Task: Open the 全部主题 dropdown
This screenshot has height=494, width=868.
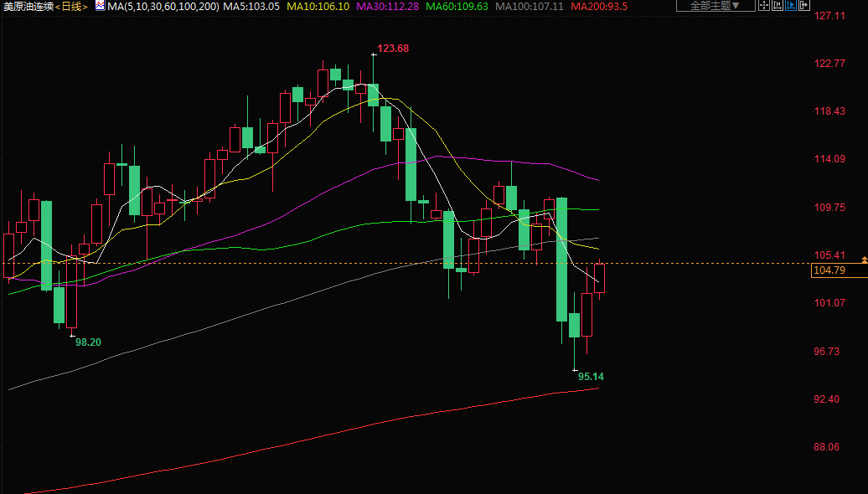Action: click(716, 6)
